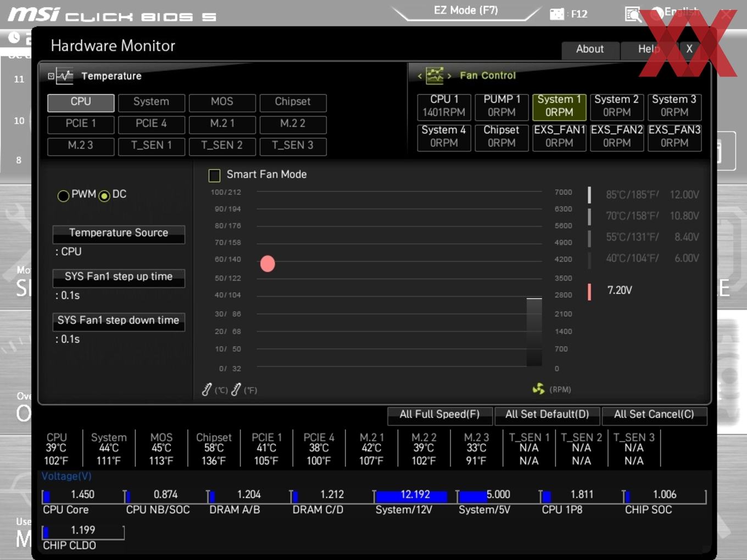
Task: Close Hardware Monitor with X button
Action: point(689,49)
